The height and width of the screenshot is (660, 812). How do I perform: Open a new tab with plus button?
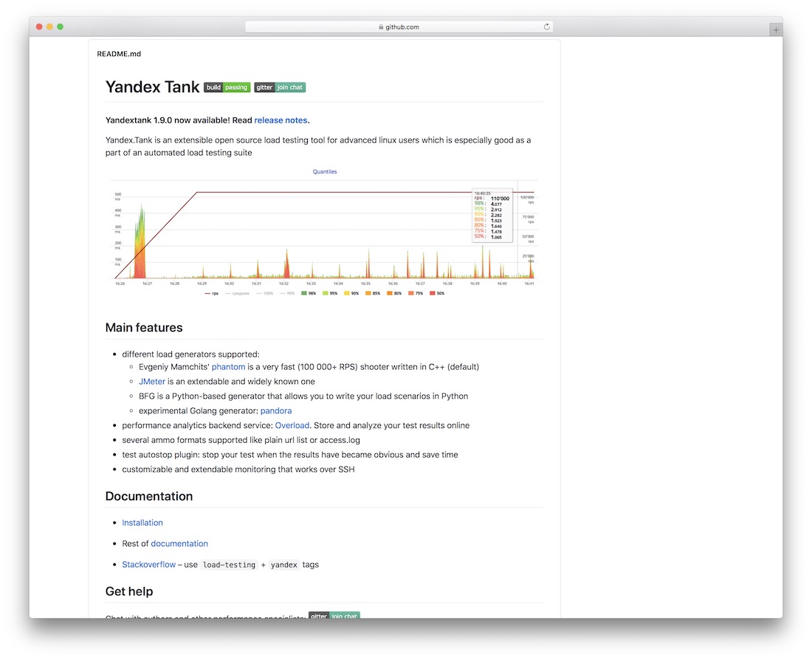pyautogui.click(x=775, y=30)
